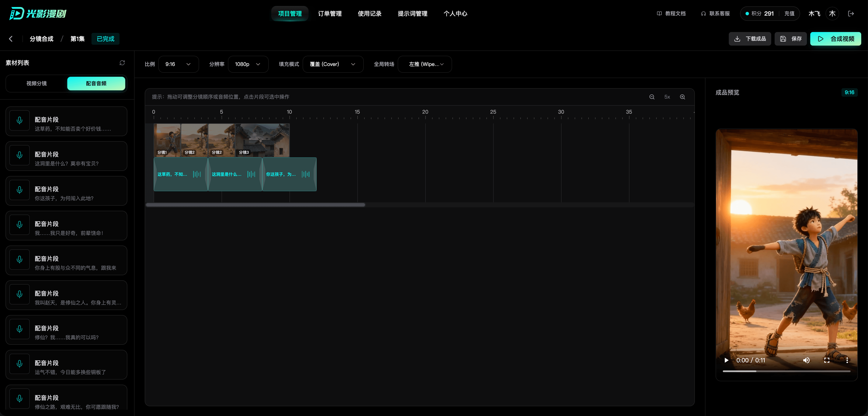The width and height of the screenshot is (868, 416).
Task: Click microphone icon for 修仙之路 clip
Action: [x=20, y=399]
